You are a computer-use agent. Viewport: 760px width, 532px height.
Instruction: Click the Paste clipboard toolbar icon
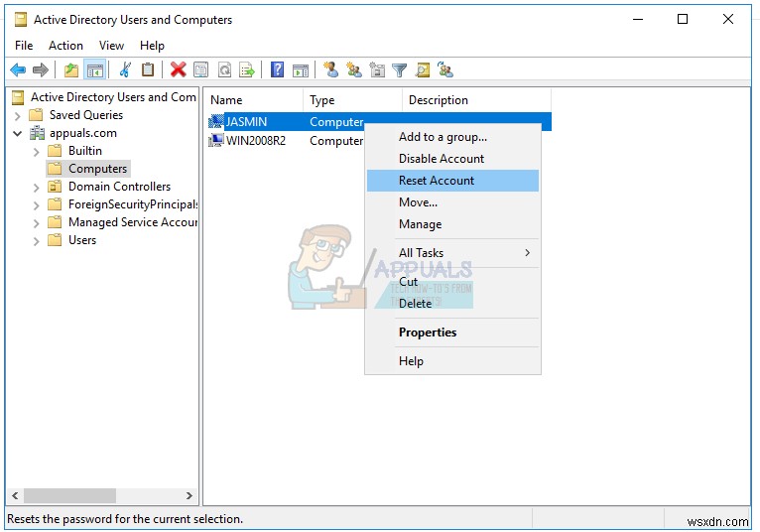[x=148, y=69]
